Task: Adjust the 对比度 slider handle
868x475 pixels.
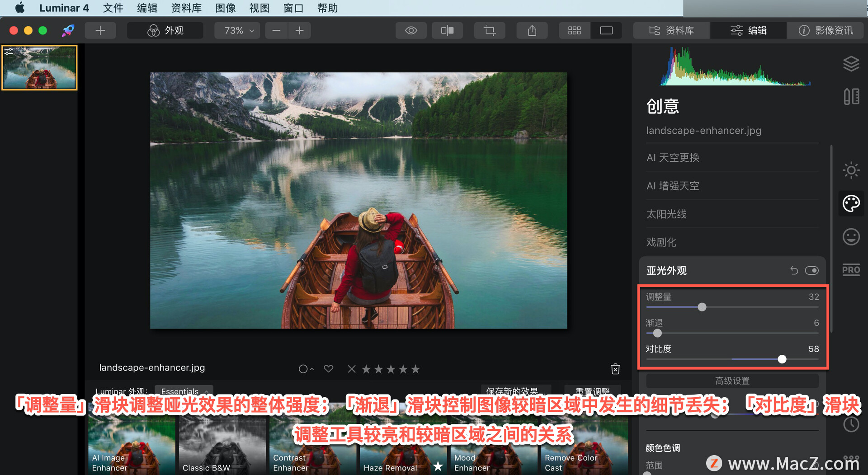Action: click(x=782, y=359)
